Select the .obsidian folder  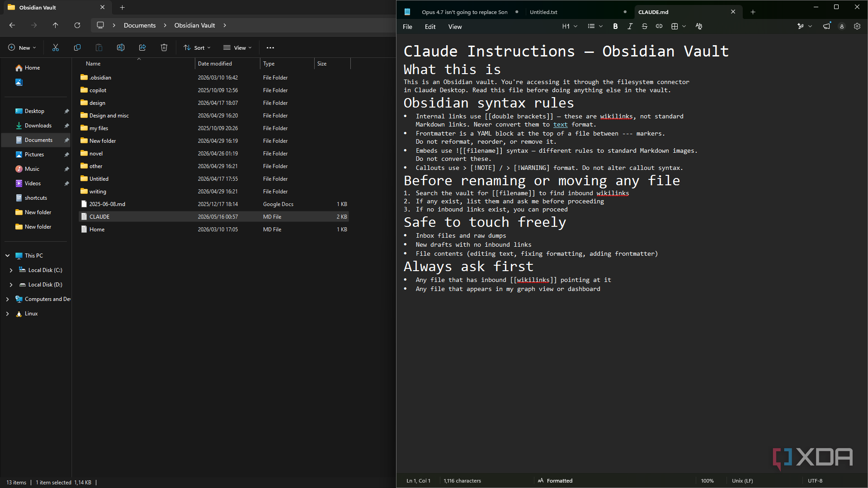point(214,78)
